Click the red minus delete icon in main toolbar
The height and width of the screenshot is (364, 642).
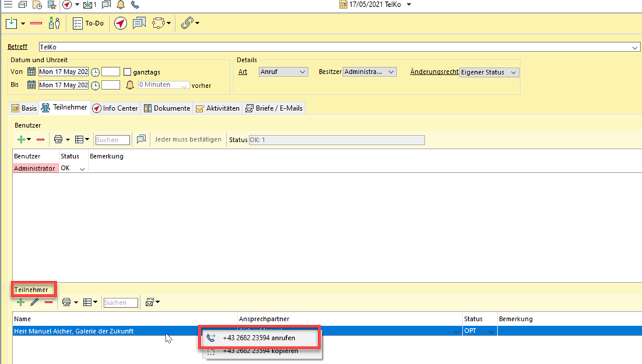[x=36, y=23]
